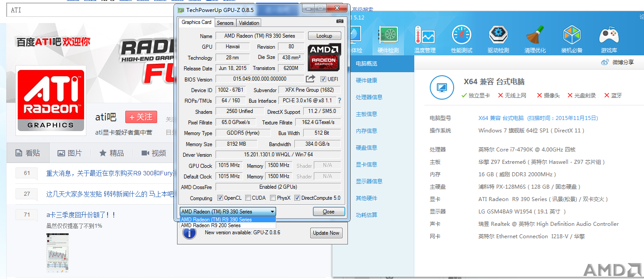This screenshot has height=279, width=644.
Task: Click the Lookup button
Action: coord(324,36)
